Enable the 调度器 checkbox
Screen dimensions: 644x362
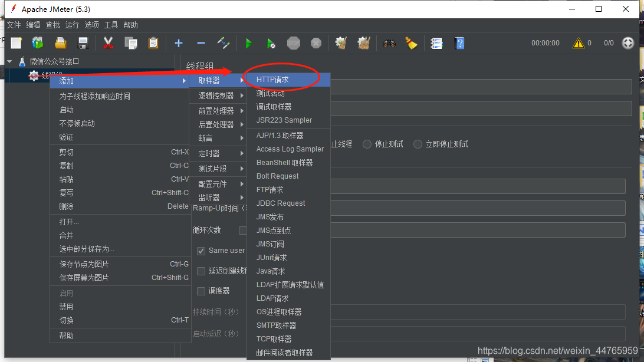coord(201,291)
